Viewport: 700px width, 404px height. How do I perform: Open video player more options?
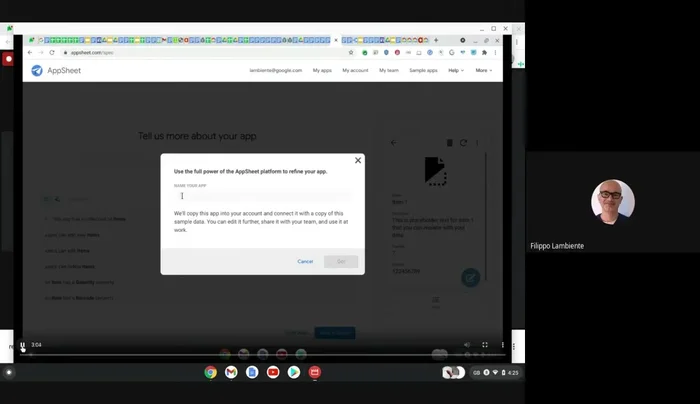coord(503,345)
